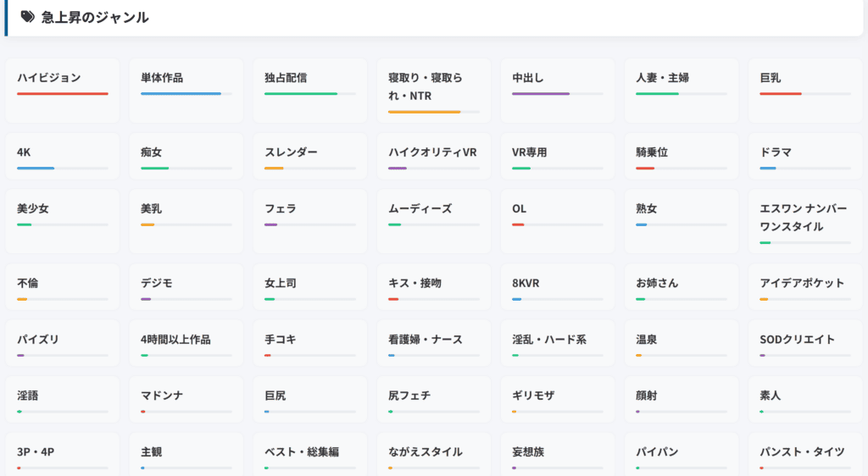This screenshot has width=868, height=476.
Task: Click the red progress bar under ハイビジョン
Action: [x=62, y=93]
